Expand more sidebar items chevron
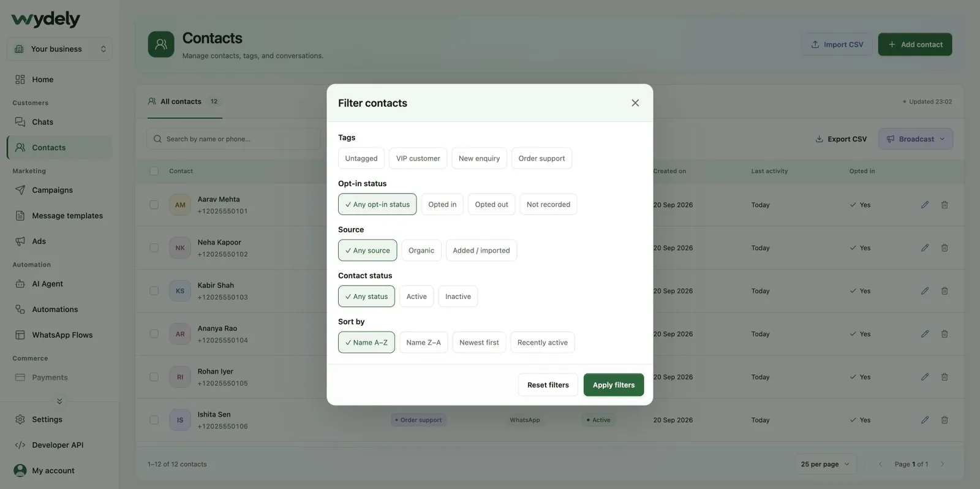The height and width of the screenshot is (489, 980). click(x=59, y=401)
